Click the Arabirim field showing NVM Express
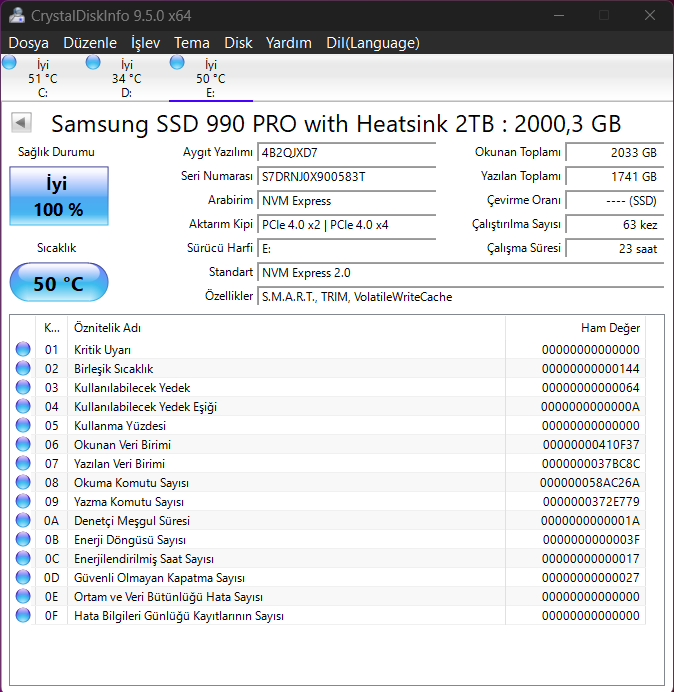The height and width of the screenshot is (692, 674). point(346,200)
